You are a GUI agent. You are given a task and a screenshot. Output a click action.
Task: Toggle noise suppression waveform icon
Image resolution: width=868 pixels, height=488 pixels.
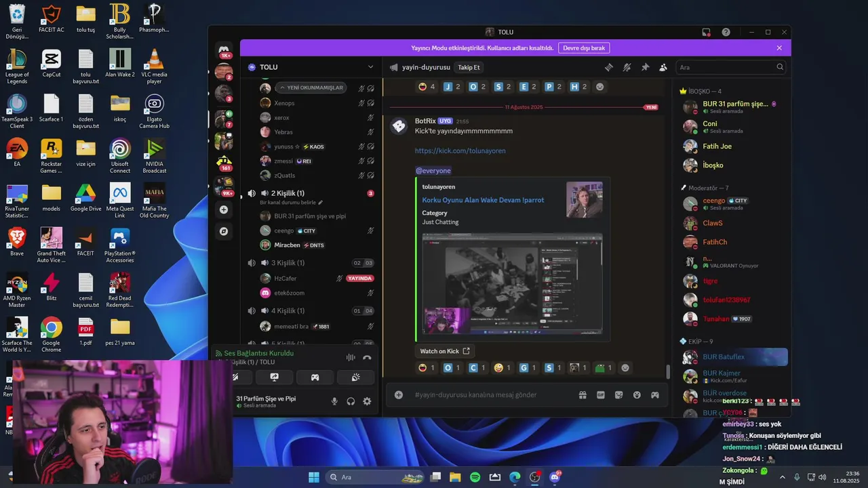pos(351,357)
